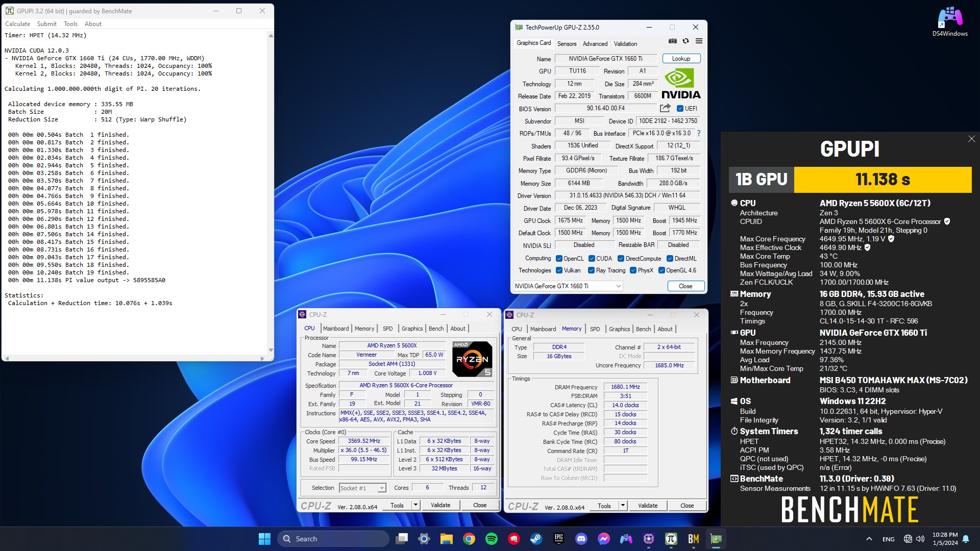The image size is (980, 551).
Task: Open File Explorer from the taskbar
Action: [447, 539]
